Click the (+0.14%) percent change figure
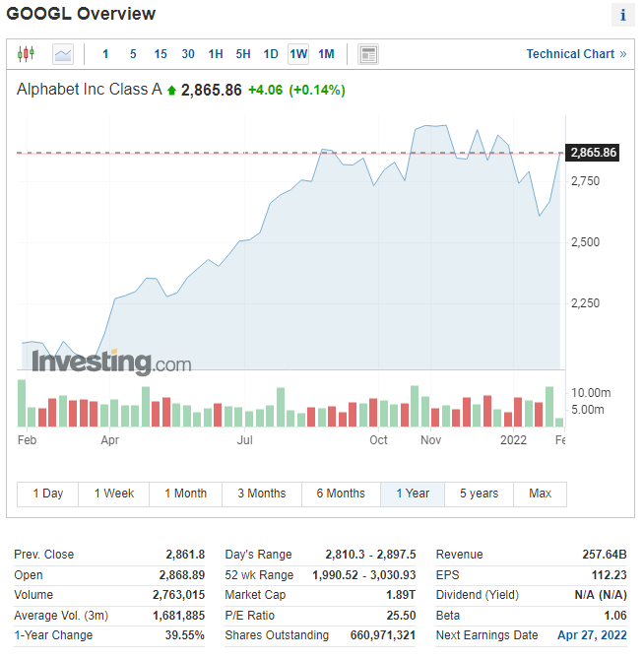Viewport: 644px width, 659px height. 317,90
